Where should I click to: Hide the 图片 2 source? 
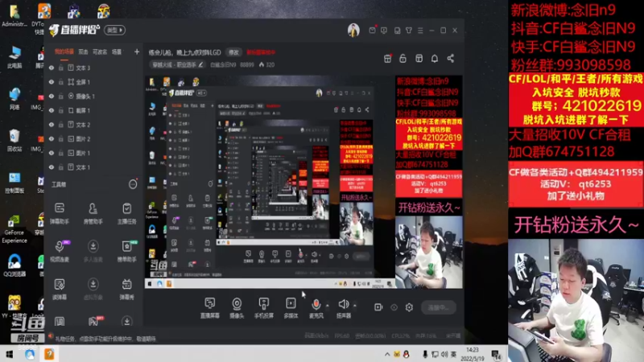coord(52,138)
